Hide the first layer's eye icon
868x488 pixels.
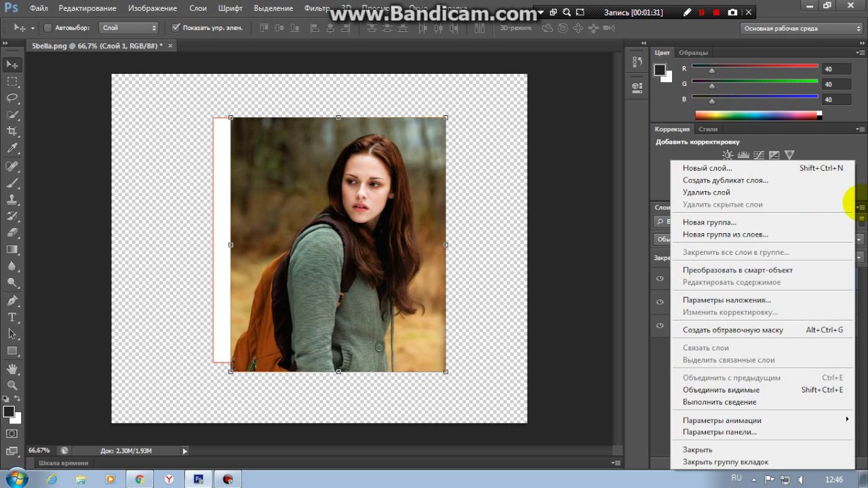660,279
